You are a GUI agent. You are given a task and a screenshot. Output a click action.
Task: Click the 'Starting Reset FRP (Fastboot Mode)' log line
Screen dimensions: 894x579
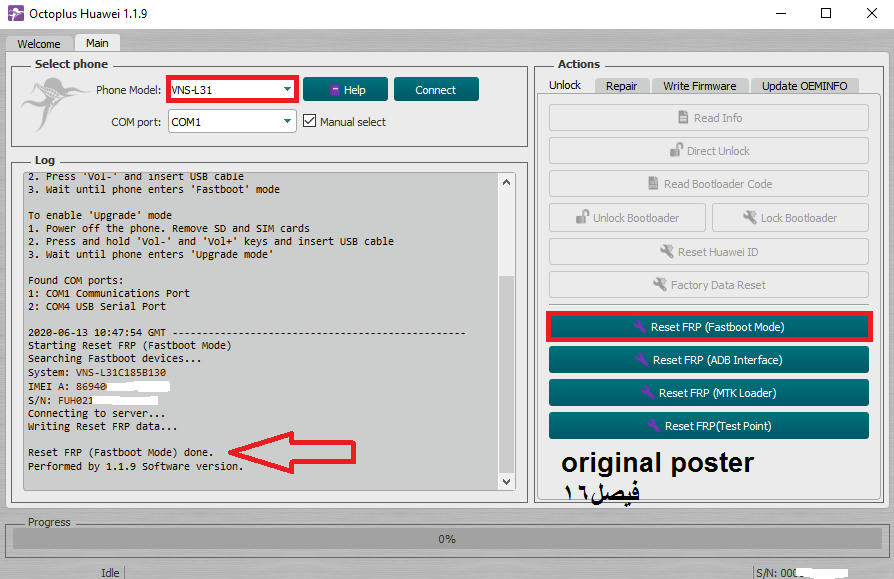click(129, 345)
